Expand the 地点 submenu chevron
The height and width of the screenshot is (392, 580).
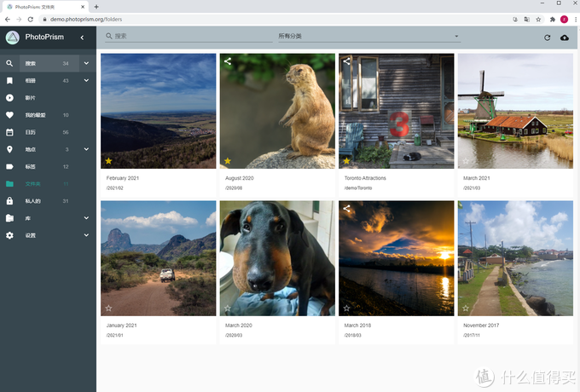click(x=86, y=149)
